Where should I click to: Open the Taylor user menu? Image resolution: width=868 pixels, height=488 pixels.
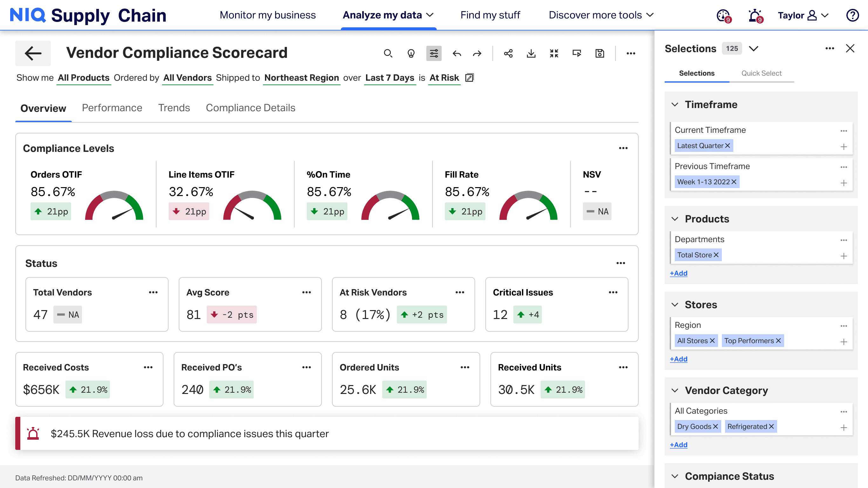click(x=803, y=16)
